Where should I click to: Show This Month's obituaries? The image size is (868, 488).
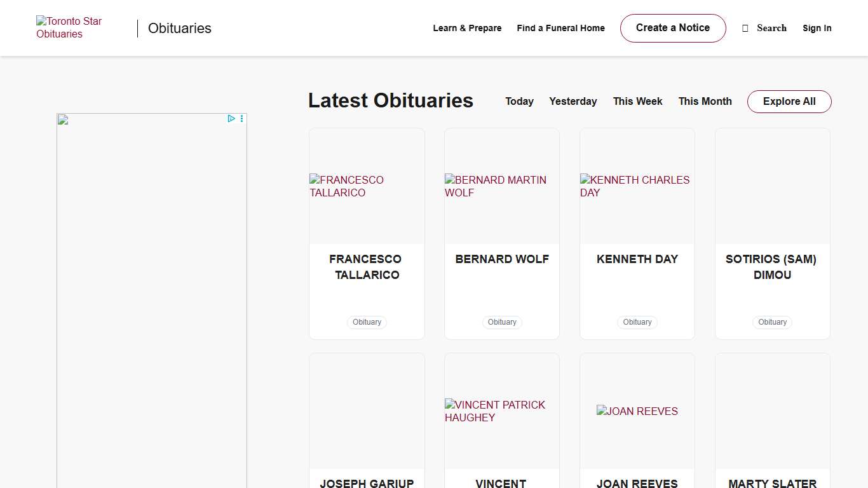click(x=705, y=102)
